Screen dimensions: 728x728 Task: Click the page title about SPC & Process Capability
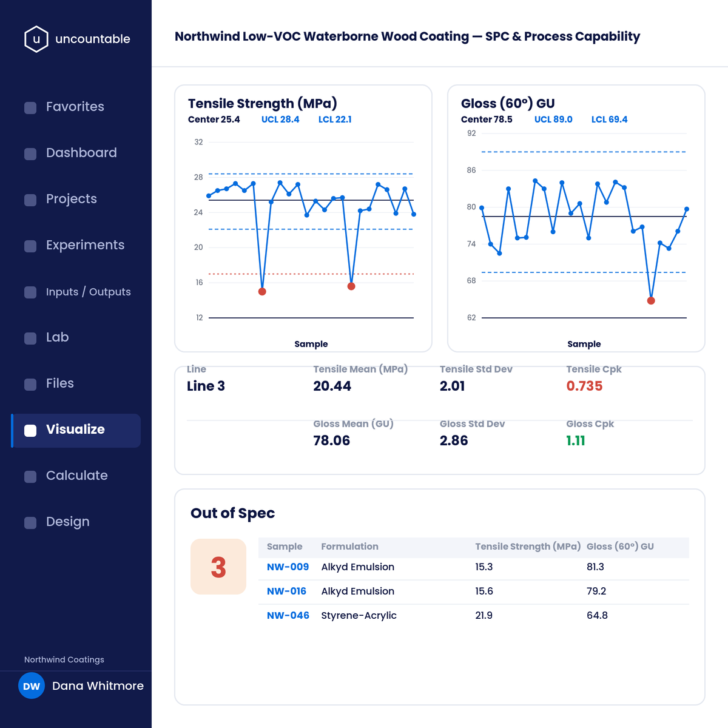pyautogui.click(x=407, y=36)
